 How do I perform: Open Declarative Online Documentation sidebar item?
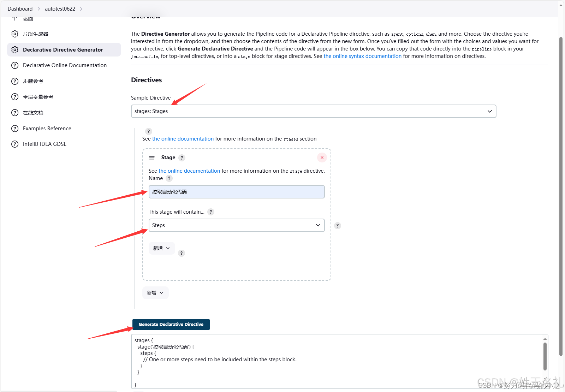65,65
